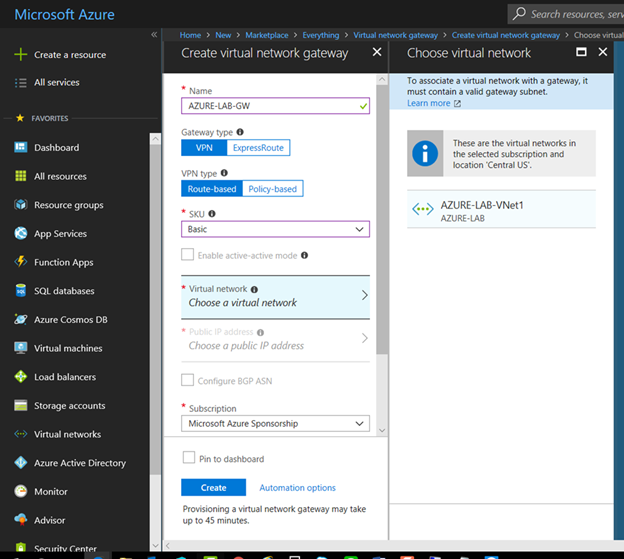Go to Create virtual network gateway breadcrumb
Viewport: 624px width, 559px height.
(x=506, y=35)
